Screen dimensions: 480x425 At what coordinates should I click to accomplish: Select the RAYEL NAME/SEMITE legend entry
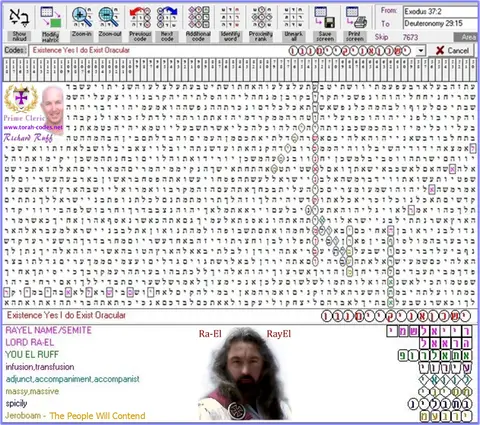tap(49, 330)
